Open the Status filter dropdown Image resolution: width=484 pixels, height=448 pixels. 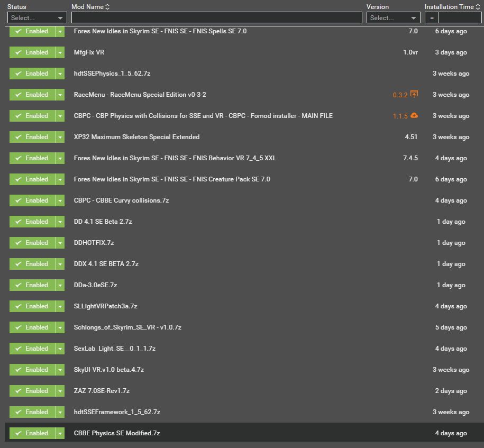(37, 18)
